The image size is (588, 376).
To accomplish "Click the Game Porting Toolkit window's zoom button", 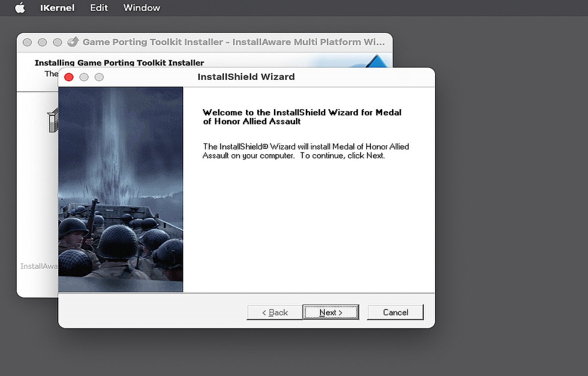I will pyautogui.click(x=58, y=43).
